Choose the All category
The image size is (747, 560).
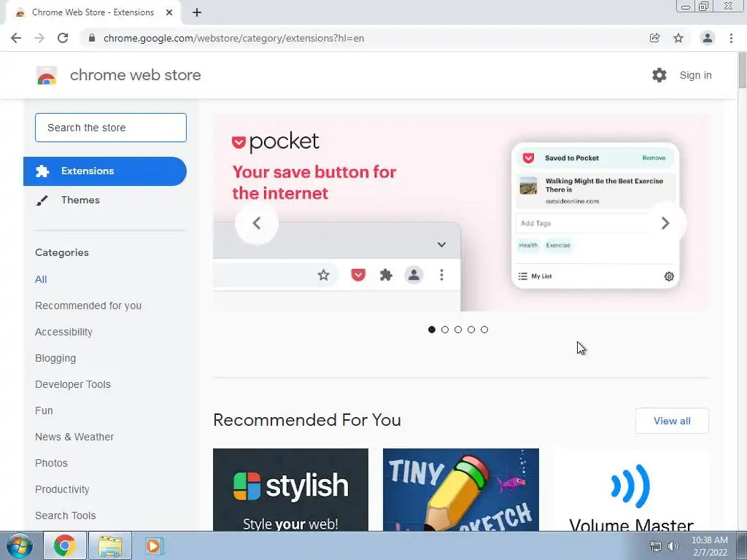point(41,279)
